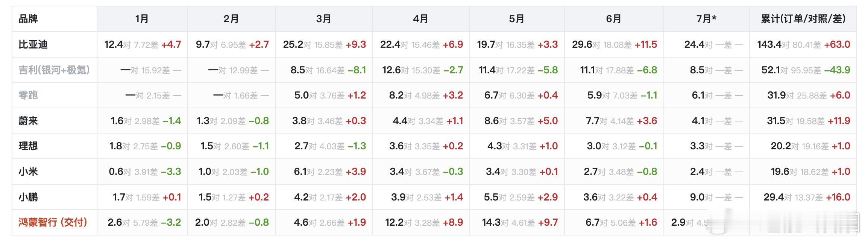This screenshot has width=868, height=243.
Task: Select the 小米 brand label
Action: (28, 172)
